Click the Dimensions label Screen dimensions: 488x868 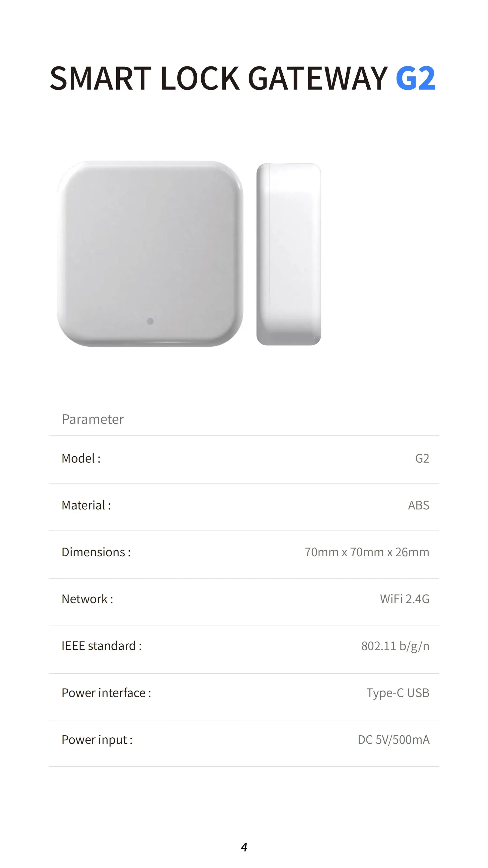96,552
